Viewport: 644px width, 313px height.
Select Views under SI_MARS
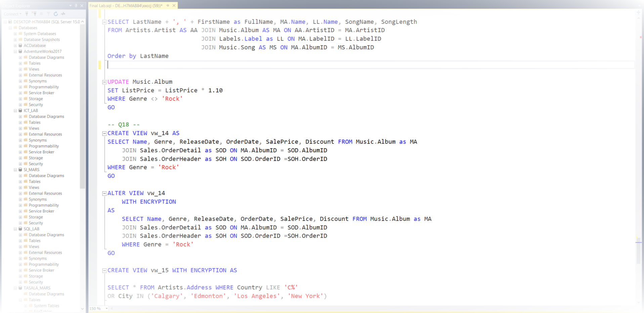click(x=34, y=188)
